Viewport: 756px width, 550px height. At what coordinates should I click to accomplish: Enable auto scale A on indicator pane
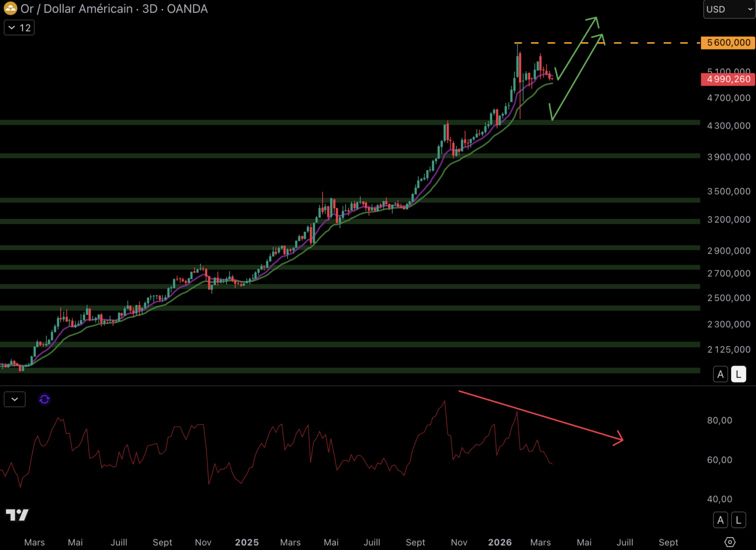point(720,520)
